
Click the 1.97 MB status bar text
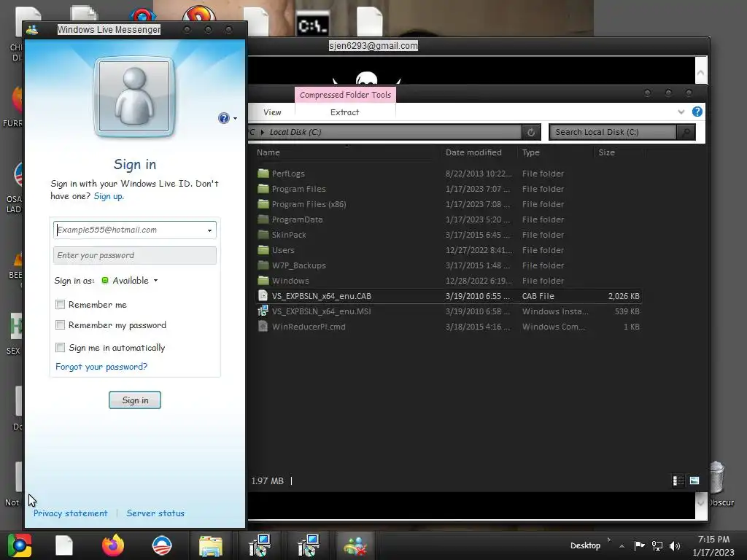267,481
